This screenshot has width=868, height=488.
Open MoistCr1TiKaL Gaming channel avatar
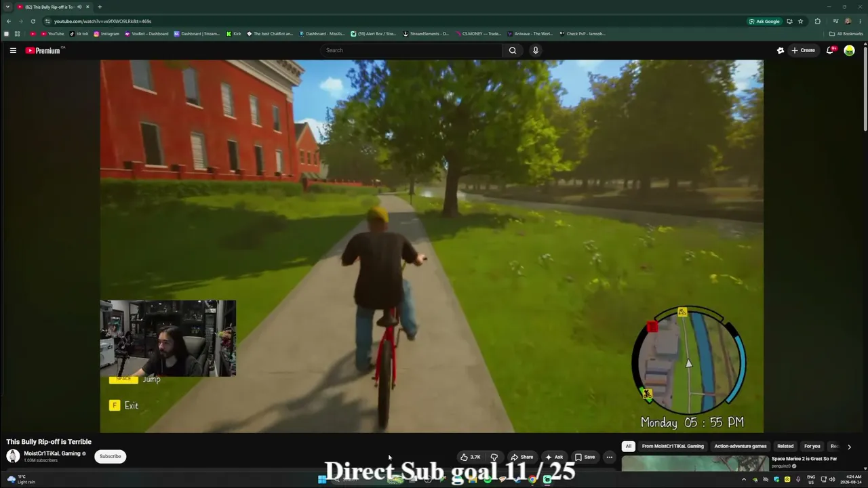tap(13, 455)
